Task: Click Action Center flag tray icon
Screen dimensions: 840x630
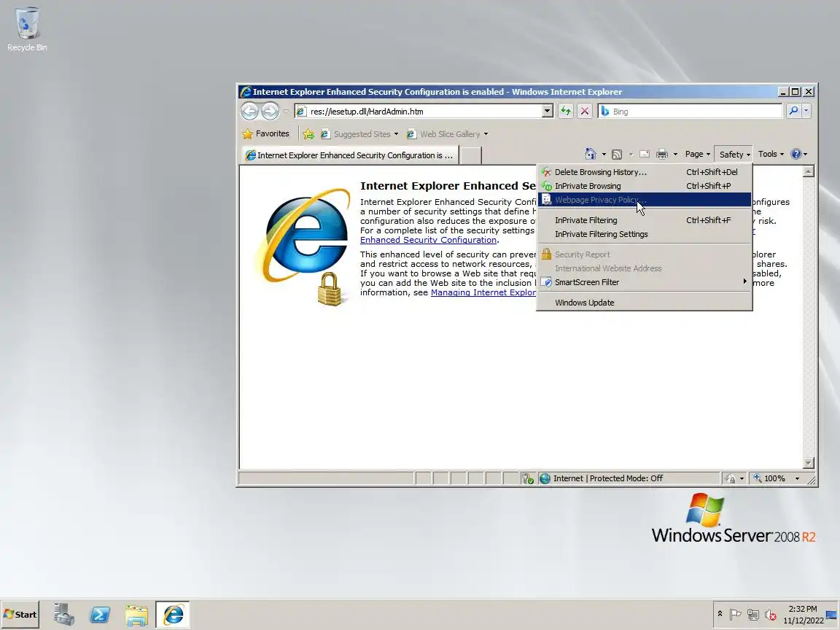Action: 736,615
